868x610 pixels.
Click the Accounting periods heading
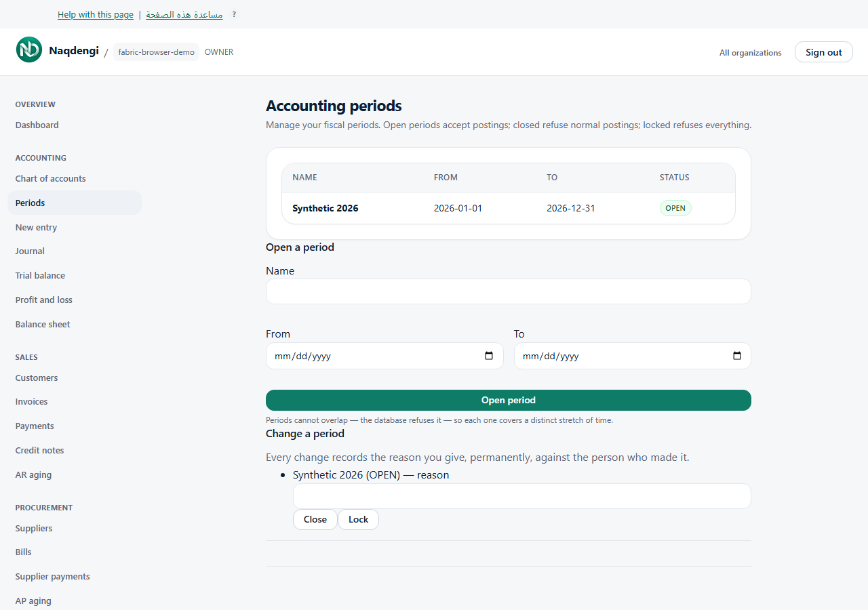coord(334,106)
